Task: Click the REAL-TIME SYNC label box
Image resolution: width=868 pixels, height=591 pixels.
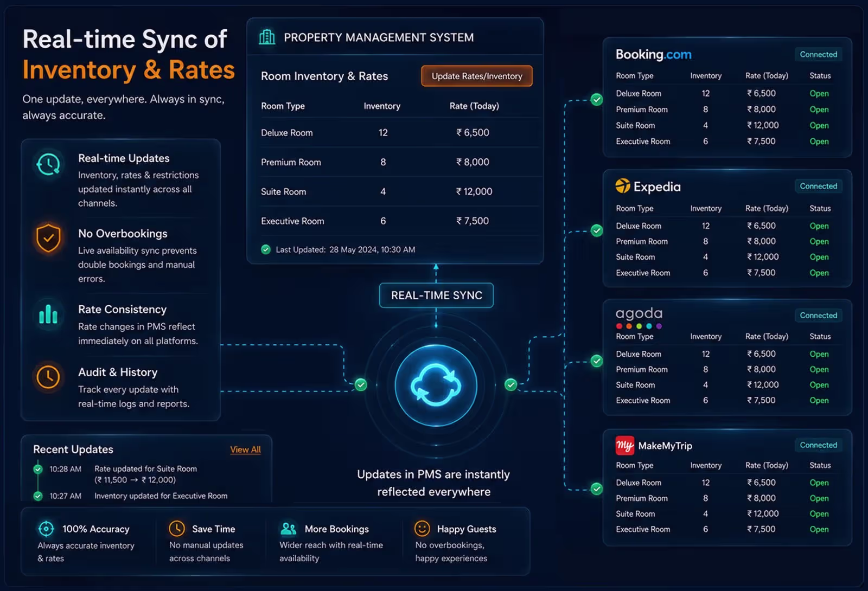Action: [x=436, y=295]
